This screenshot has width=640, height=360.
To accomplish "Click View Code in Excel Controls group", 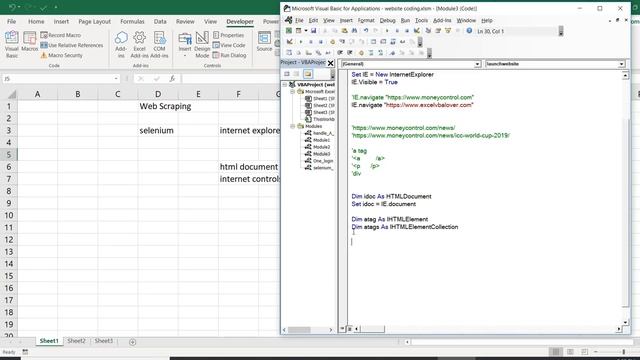I will click(229, 45).
